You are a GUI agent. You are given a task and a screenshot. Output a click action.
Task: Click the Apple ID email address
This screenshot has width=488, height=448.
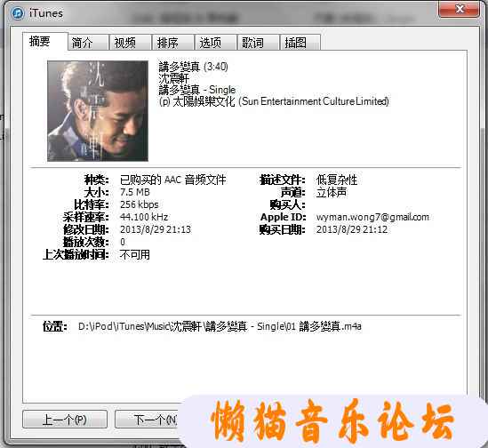click(372, 217)
